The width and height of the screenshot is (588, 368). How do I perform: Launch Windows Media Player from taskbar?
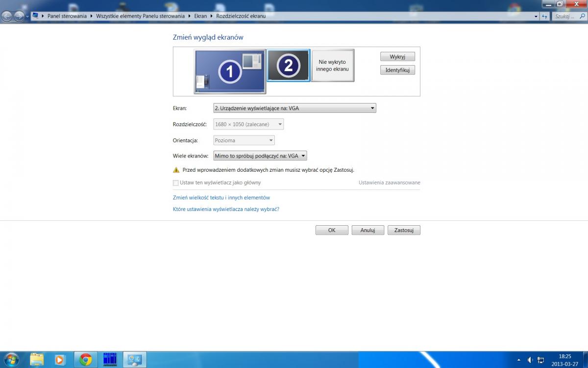(x=60, y=360)
